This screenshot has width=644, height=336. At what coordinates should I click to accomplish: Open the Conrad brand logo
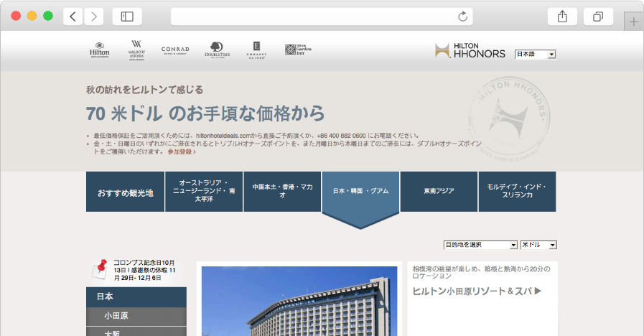[175, 50]
